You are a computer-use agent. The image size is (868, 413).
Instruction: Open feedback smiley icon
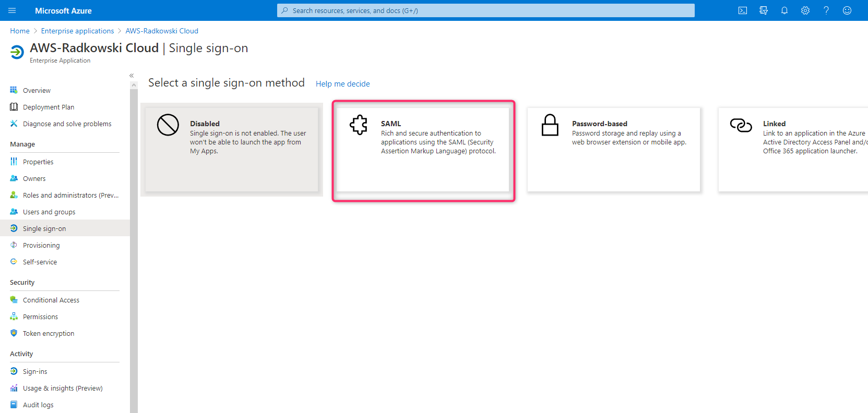(x=847, y=10)
